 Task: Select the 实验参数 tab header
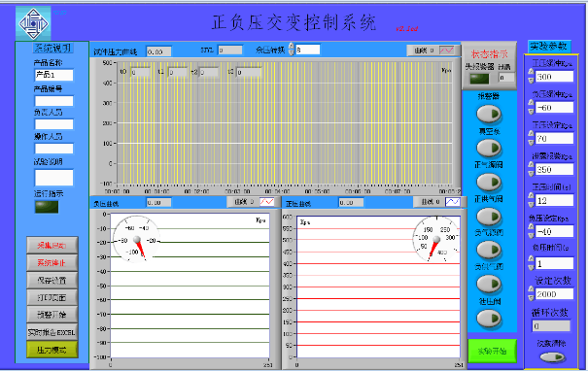(x=549, y=46)
